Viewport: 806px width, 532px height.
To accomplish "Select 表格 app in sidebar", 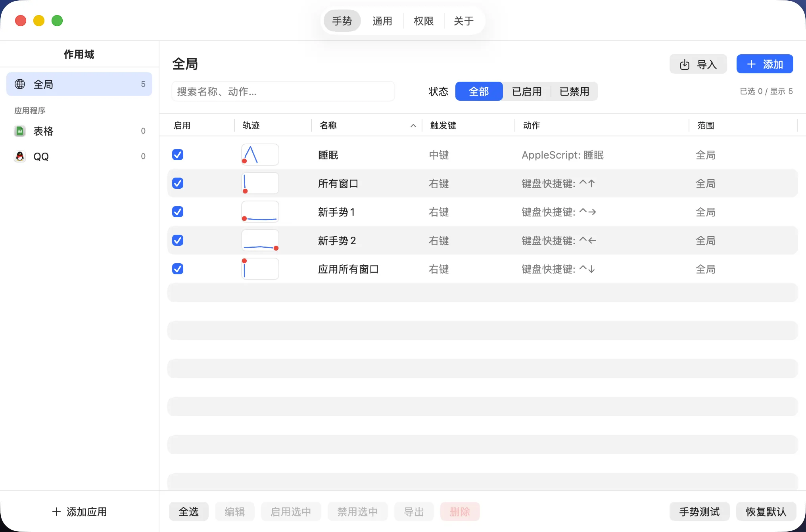I will tap(79, 131).
